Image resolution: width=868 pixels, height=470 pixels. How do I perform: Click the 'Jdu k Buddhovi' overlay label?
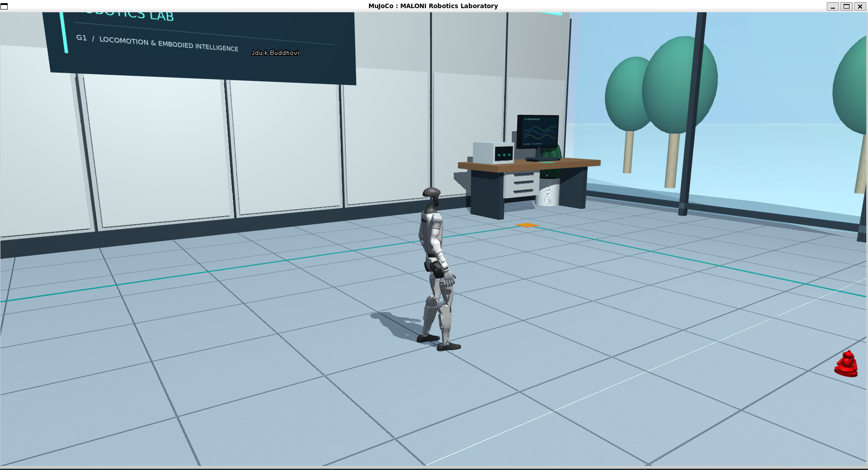pos(275,53)
